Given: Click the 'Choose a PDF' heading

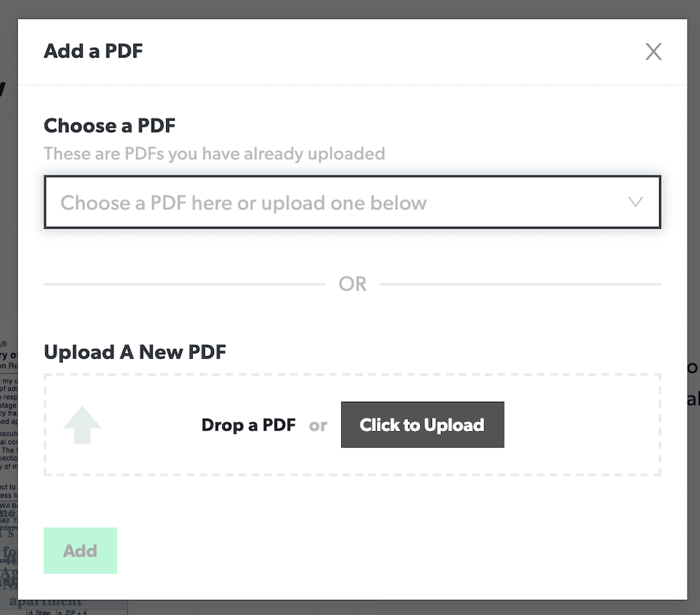Looking at the screenshot, I should (109, 126).
